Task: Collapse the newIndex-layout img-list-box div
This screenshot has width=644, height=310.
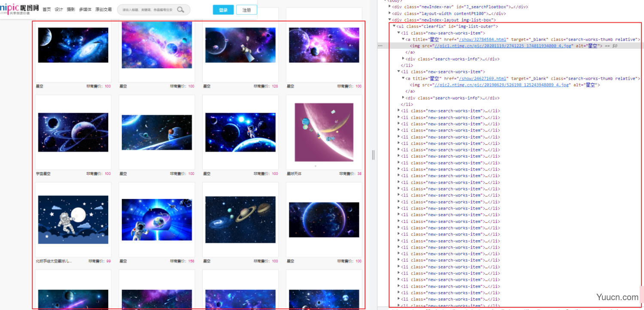Action: point(390,20)
